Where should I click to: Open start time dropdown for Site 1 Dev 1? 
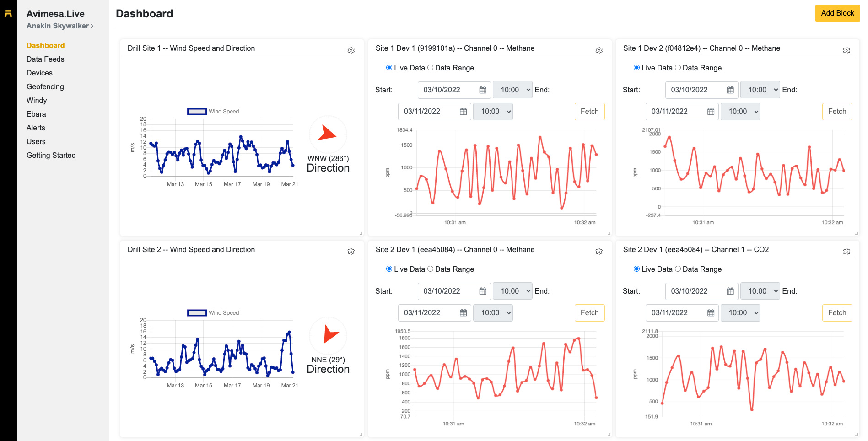[512, 90]
